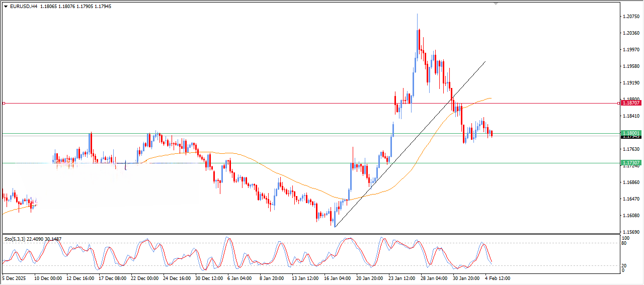Select the green 1.18001 price tag
The image size is (644, 285).
click(631, 133)
